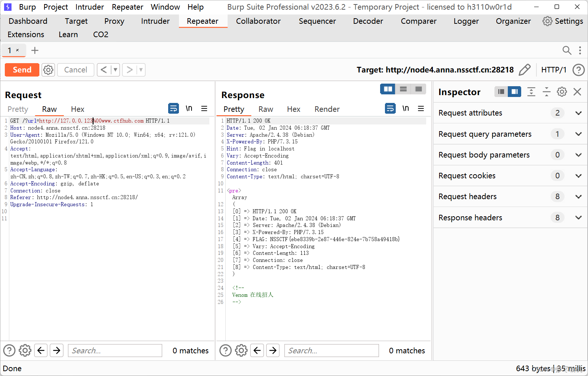Open request send options gear icon
Viewport: 588px width, 376px height.
point(48,70)
